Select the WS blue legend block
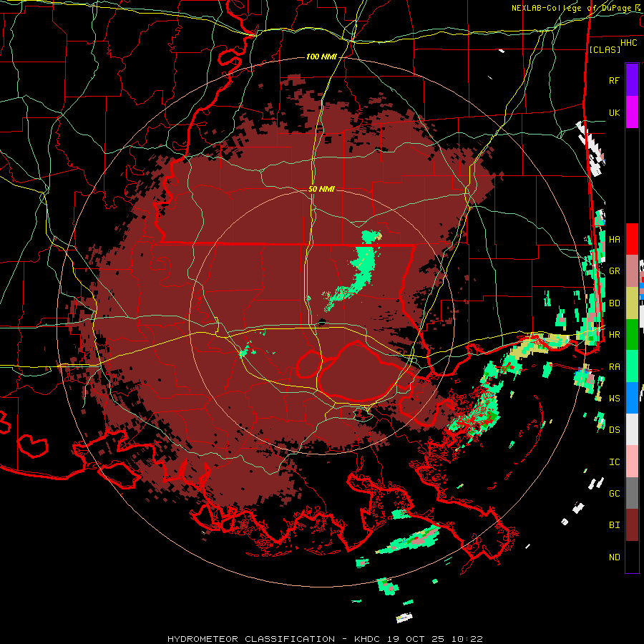The width and height of the screenshot is (644, 644). (x=632, y=398)
